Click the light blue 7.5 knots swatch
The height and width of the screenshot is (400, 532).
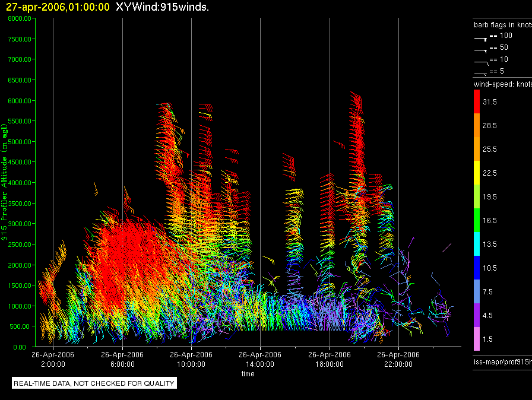click(x=477, y=291)
